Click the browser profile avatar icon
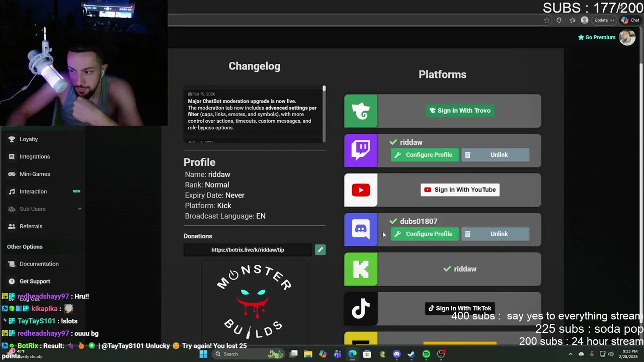This screenshot has width=644, height=362. point(584,20)
